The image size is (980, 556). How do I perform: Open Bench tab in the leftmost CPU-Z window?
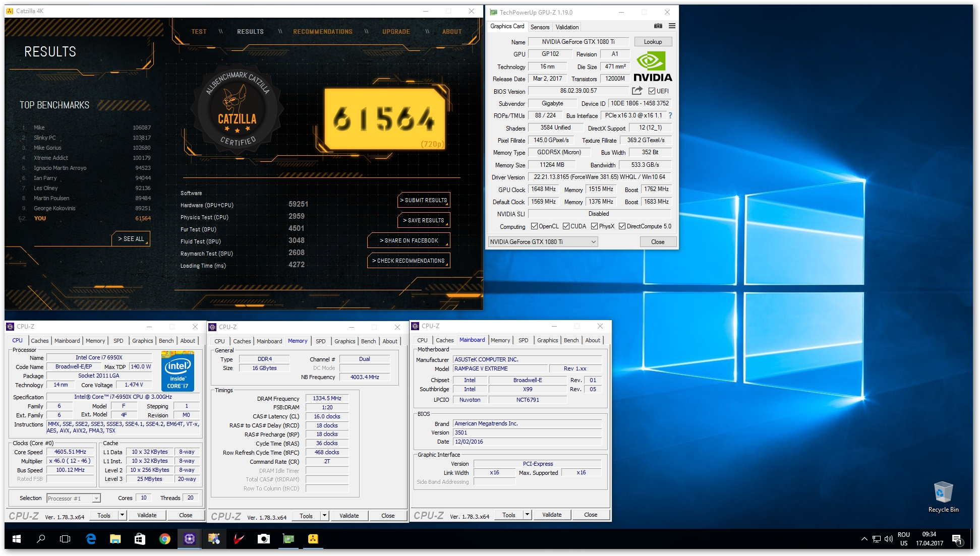tap(166, 341)
